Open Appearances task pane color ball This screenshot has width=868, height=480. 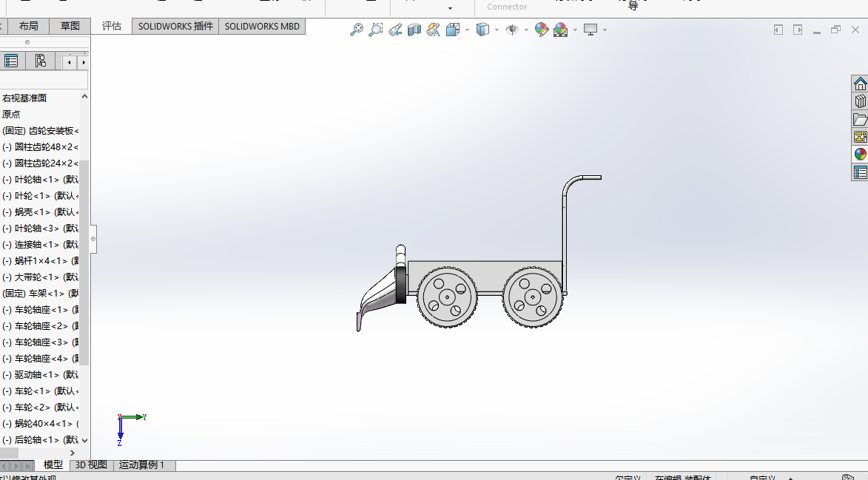[x=860, y=155]
